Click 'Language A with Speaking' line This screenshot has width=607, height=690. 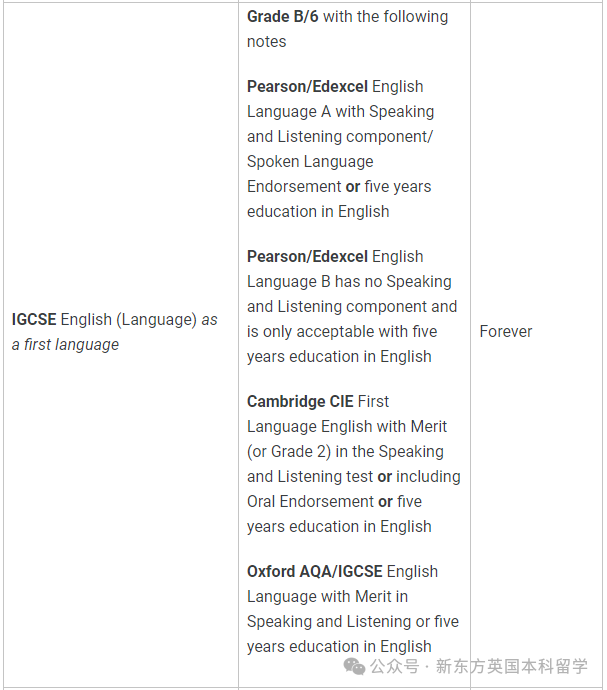pos(341,111)
